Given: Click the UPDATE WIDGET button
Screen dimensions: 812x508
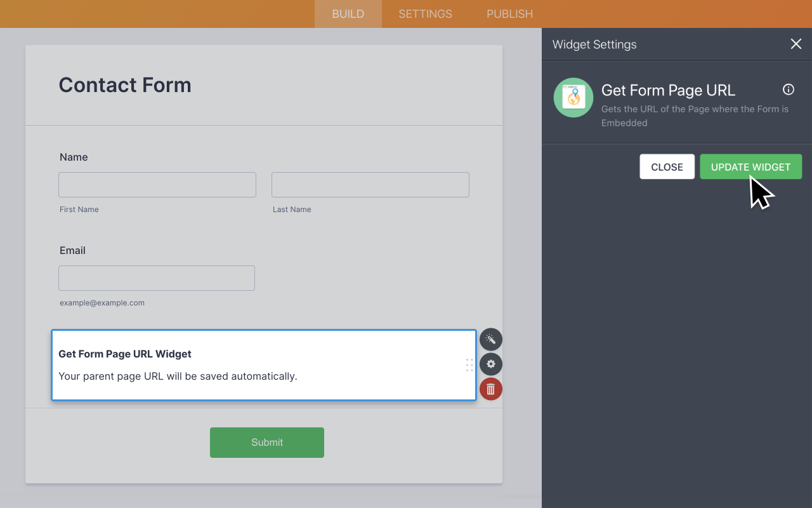Looking at the screenshot, I should (750, 166).
